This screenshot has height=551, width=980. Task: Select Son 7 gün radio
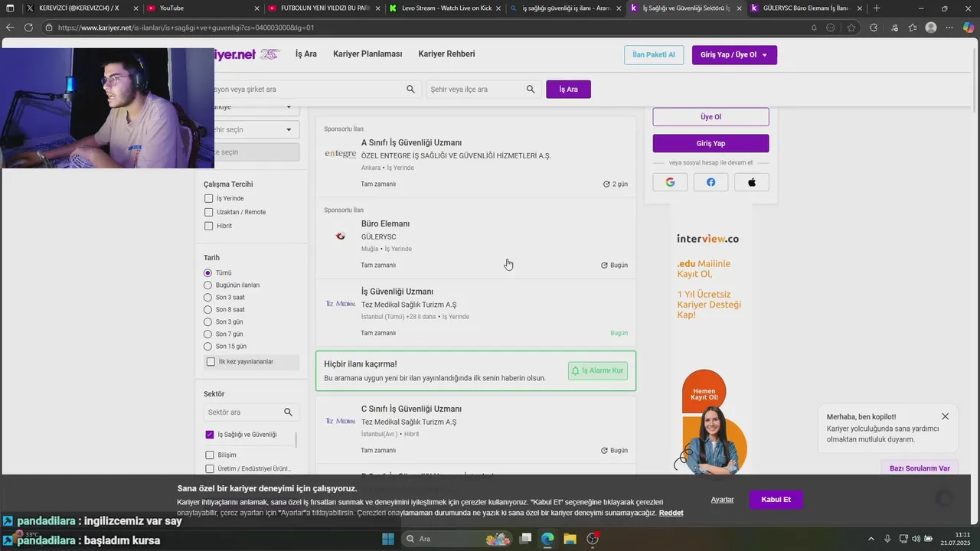coord(207,334)
